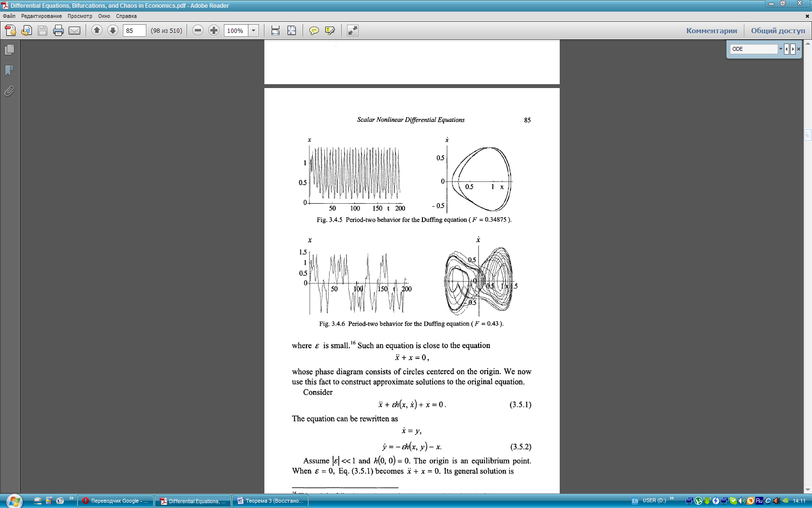Viewport: 812px width, 508px height.
Task: Go to the previous page with up arrow
Action: 97,30
